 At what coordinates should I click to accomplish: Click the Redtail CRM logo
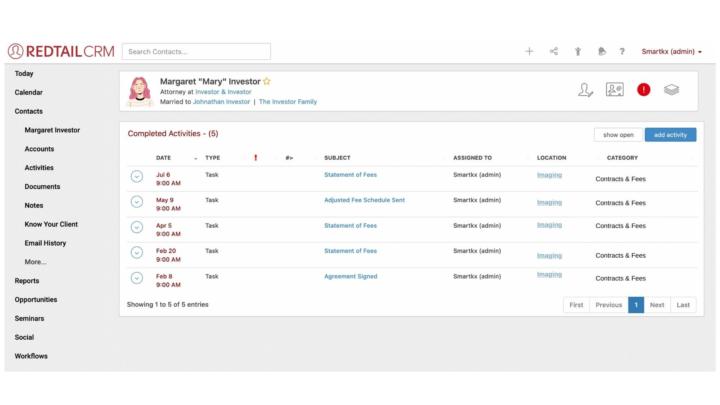[x=61, y=51]
